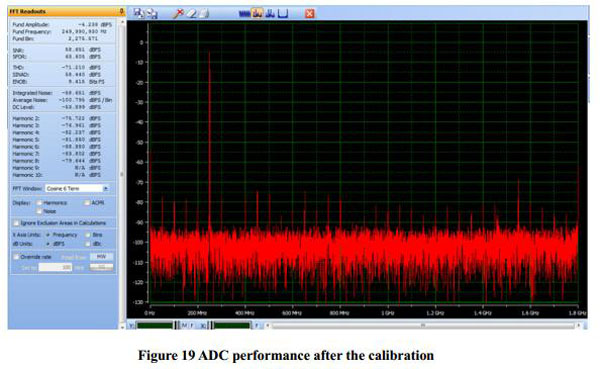Click the Fund Amplitude readout row
This screenshot has width=600, height=369.
click(62, 24)
